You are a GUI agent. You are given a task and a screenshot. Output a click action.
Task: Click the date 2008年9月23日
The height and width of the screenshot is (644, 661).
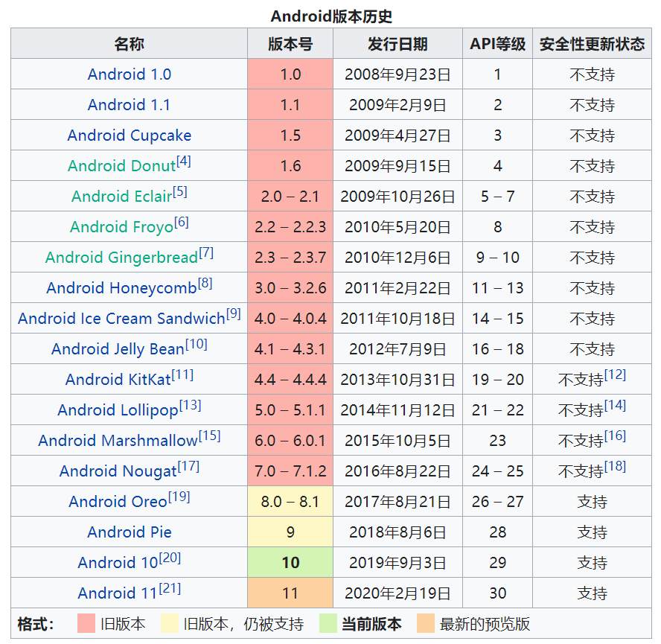point(397,74)
